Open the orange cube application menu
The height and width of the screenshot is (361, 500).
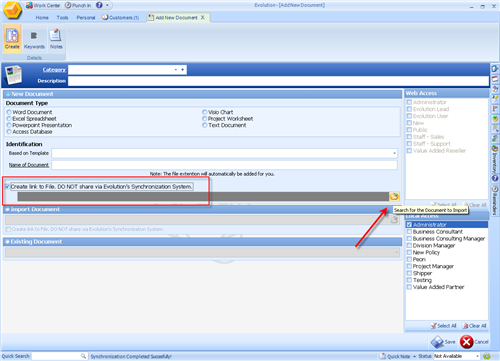pos(12,10)
